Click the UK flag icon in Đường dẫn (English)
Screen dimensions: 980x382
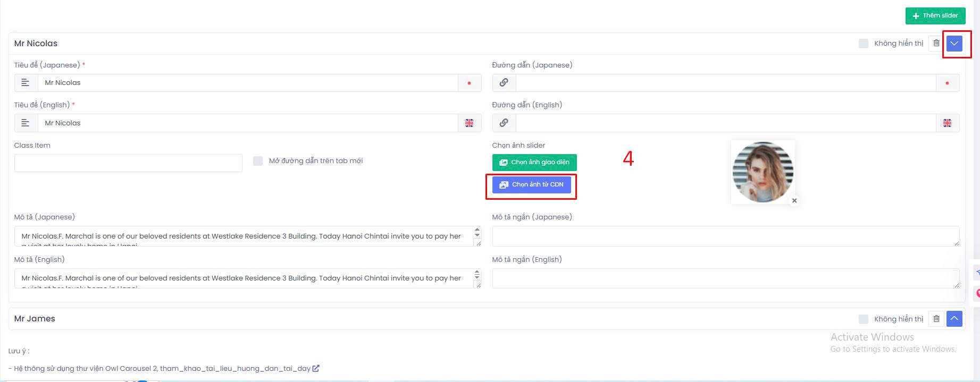tap(947, 123)
